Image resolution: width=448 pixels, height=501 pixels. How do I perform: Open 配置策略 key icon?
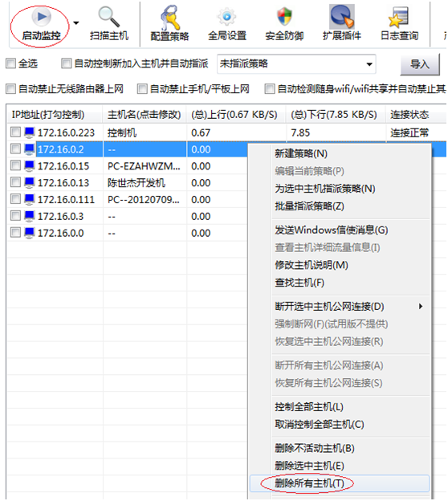(x=170, y=18)
